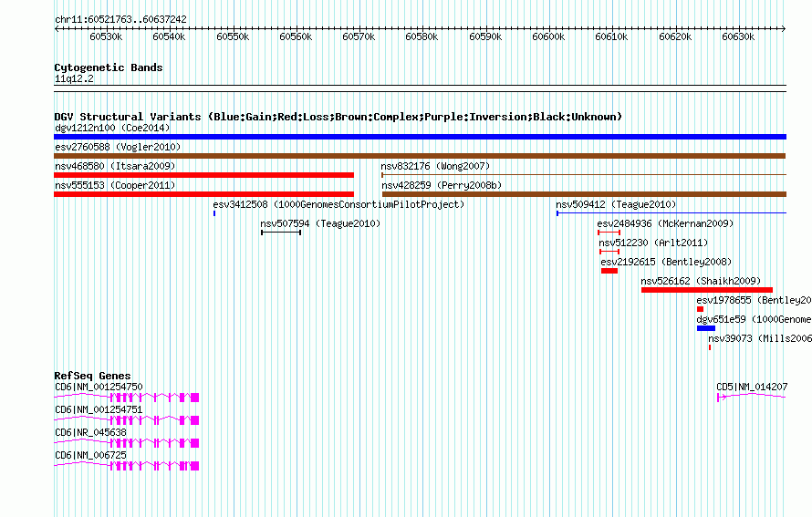The height and width of the screenshot is (517, 812).
Task: Click the chr11:60521763..60637242 region label
Action: point(120,19)
